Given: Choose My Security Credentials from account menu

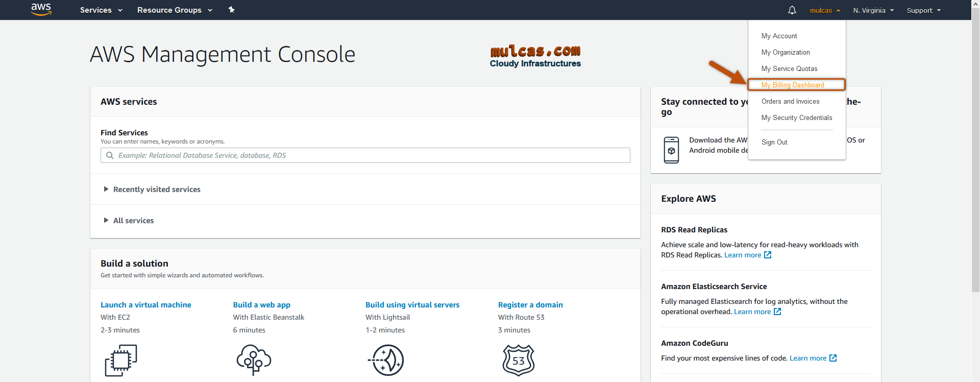Looking at the screenshot, I should 796,117.
